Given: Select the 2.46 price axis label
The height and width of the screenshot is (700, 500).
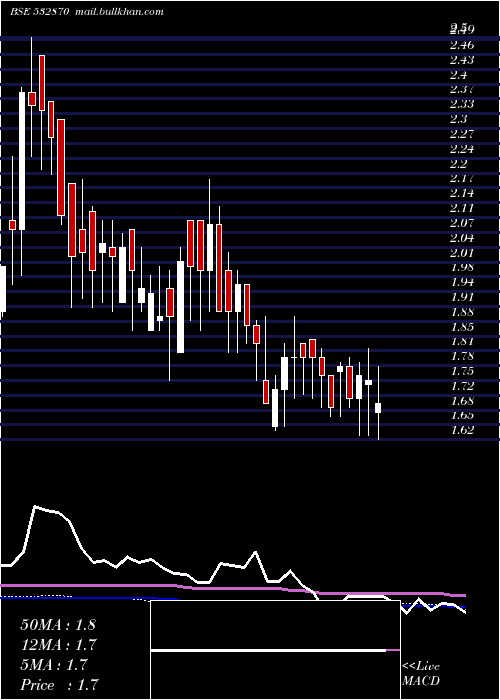Looking at the screenshot, I should point(462,45).
